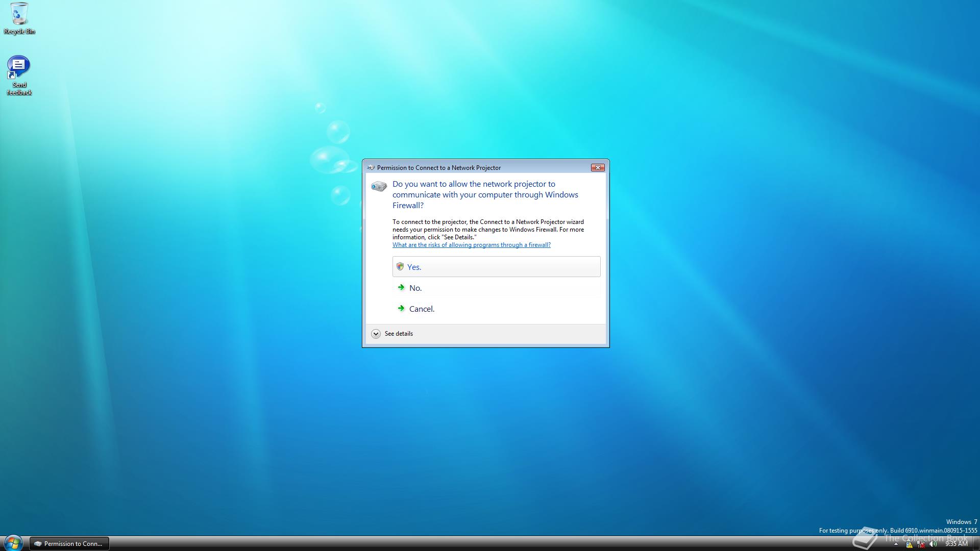Click the Permission to Conn... taskbar button

[69, 543]
